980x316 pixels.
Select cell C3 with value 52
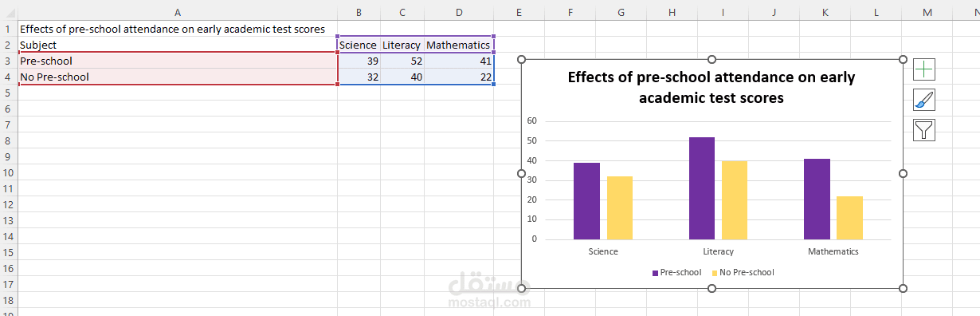(402, 61)
